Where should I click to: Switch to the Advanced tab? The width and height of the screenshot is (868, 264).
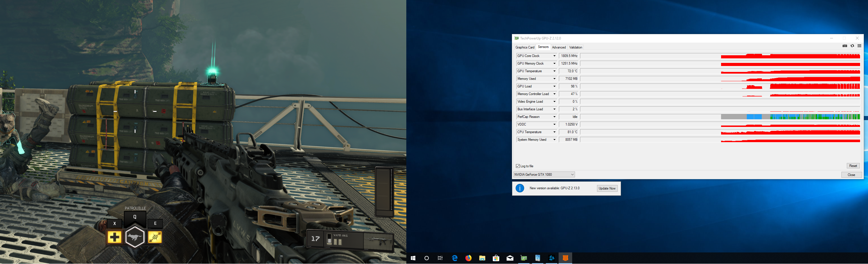point(559,47)
